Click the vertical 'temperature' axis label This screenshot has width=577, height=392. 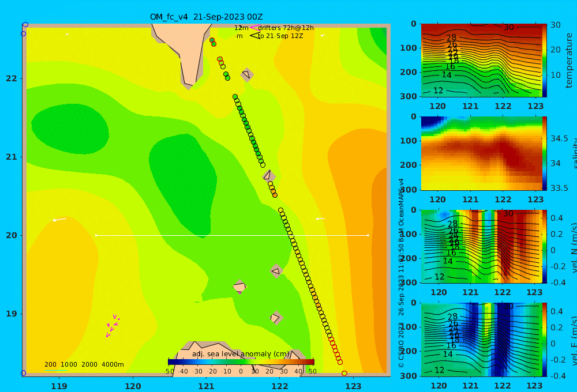569,61
